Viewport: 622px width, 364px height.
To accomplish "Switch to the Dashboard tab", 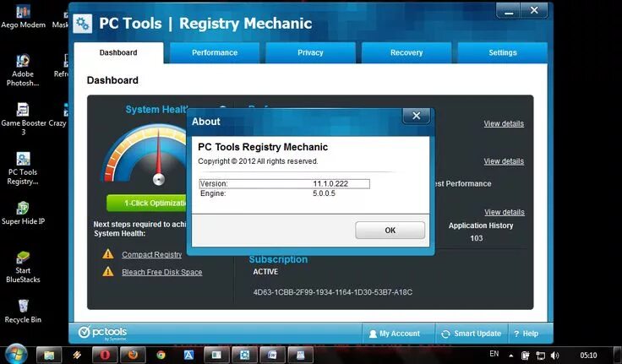I will point(118,52).
